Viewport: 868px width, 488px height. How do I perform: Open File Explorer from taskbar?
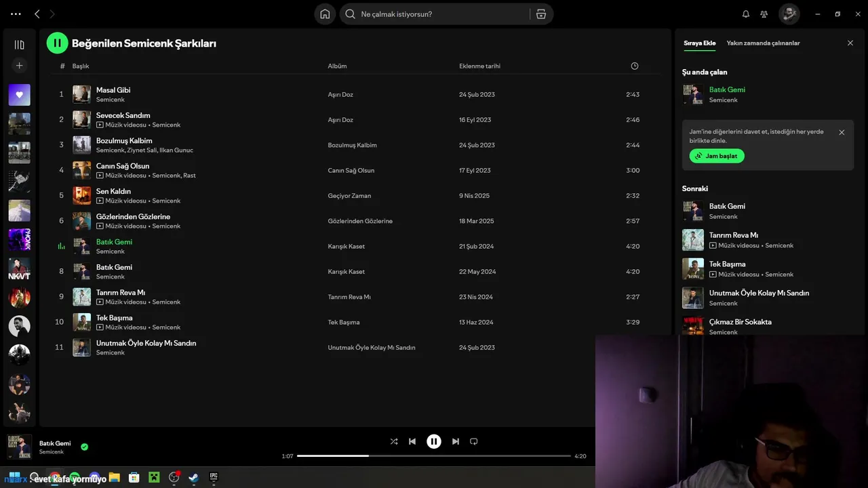pyautogui.click(x=115, y=477)
